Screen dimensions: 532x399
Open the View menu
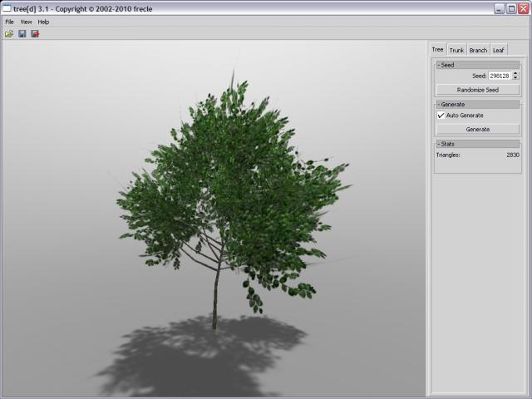[x=26, y=22]
